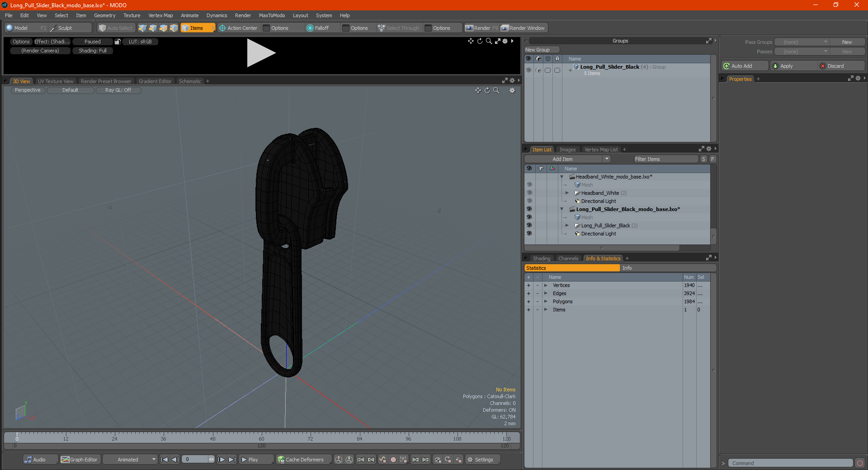This screenshot has height=470, width=868.
Task: Click the Play button
Action: pyautogui.click(x=256, y=460)
